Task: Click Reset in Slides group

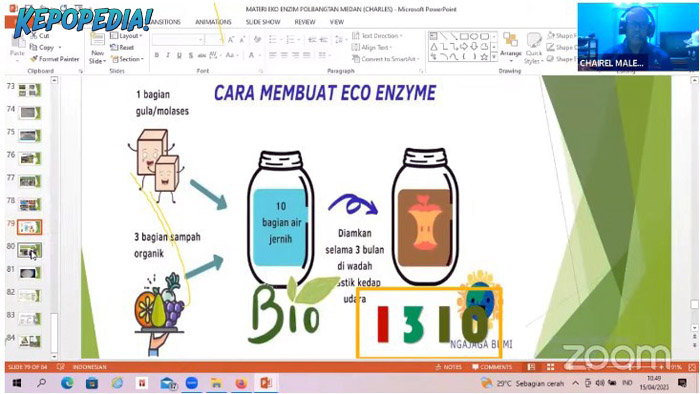Action: click(x=122, y=47)
